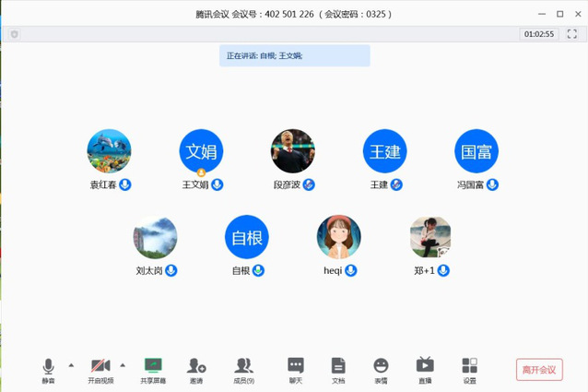This screenshot has width=588, height=392.
Task: Open the chat panel
Action: 295,367
